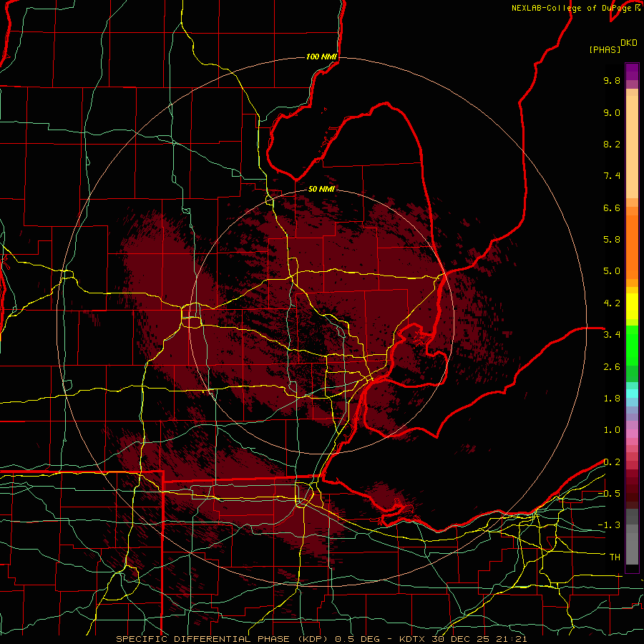The image size is (644, 644).
Task: Click the NEXLAB-College of DuPage credit text
Action: [x=576, y=8]
